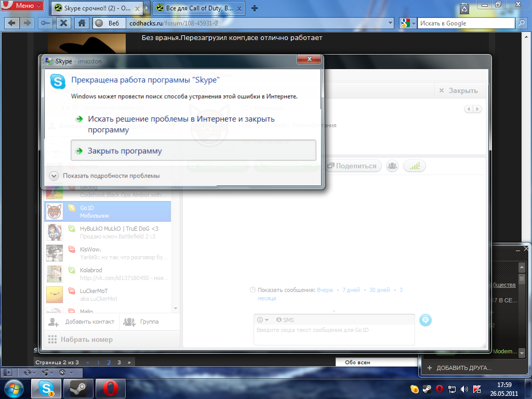Click the Группа create group button

tap(141, 322)
